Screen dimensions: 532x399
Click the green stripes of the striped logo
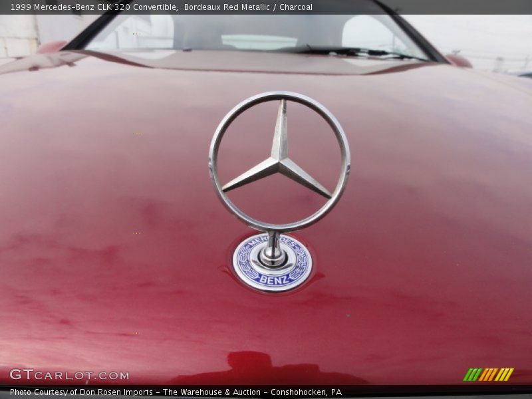[x=471, y=374]
